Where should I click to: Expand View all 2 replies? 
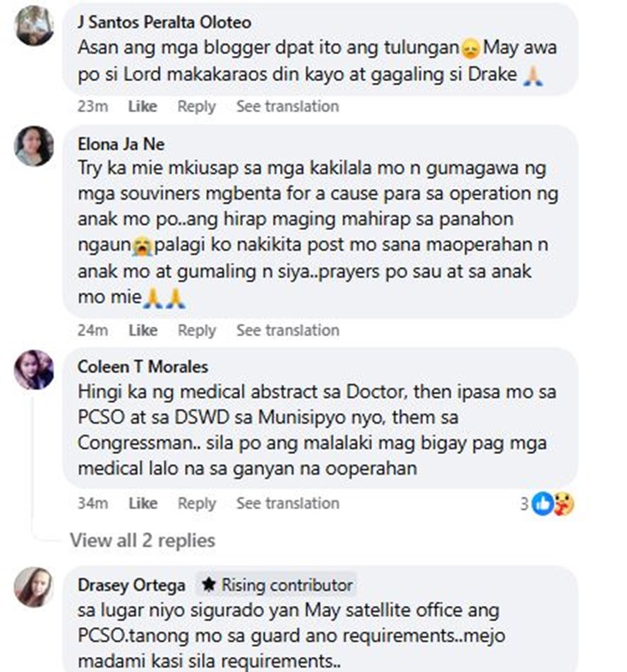pos(143,541)
